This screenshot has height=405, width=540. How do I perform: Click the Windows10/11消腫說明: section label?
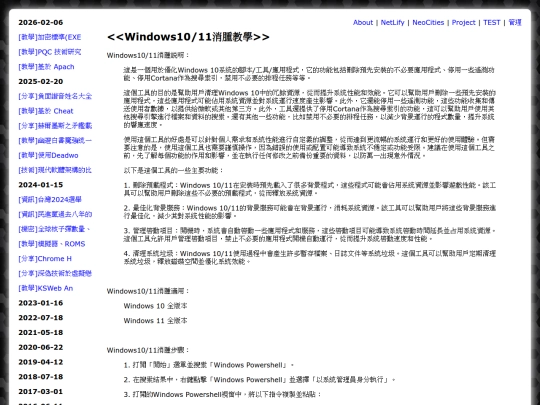click(x=148, y=55)
